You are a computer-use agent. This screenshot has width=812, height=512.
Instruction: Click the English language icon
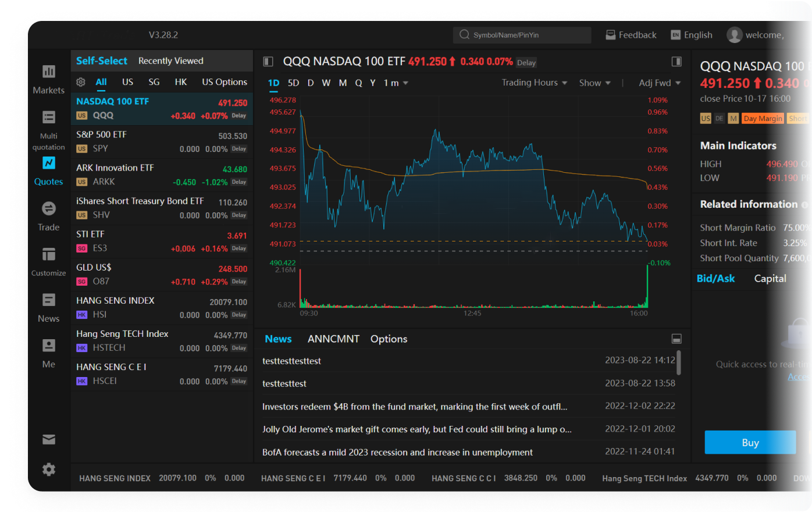675,35
